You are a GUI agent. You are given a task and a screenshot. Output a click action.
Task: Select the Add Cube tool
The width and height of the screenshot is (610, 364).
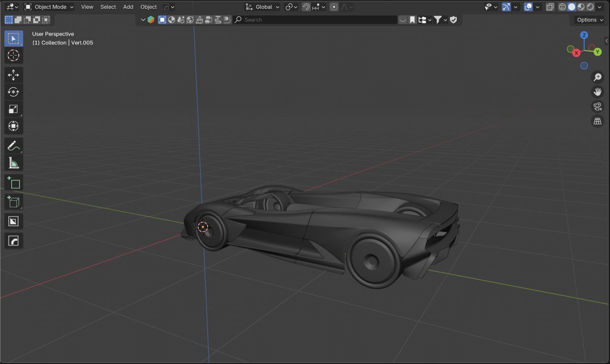click(13, 183)
